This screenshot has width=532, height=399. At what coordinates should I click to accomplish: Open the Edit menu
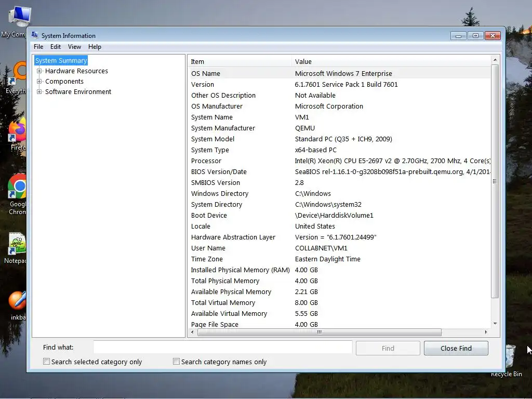55,47
